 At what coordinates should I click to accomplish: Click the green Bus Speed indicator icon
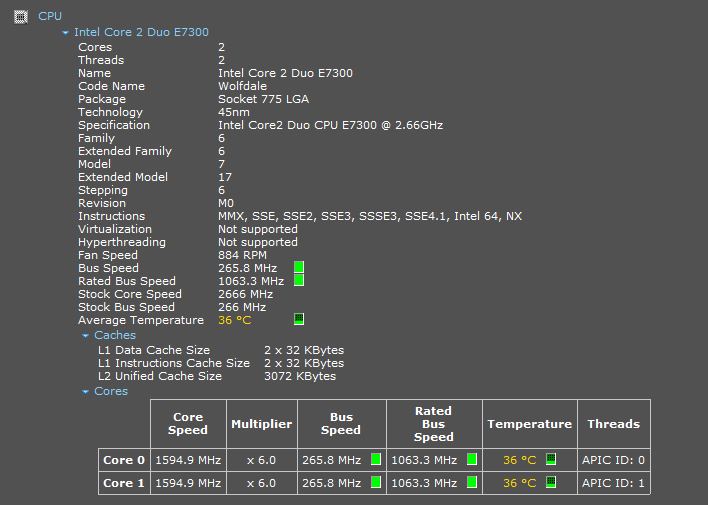[299, 267]
